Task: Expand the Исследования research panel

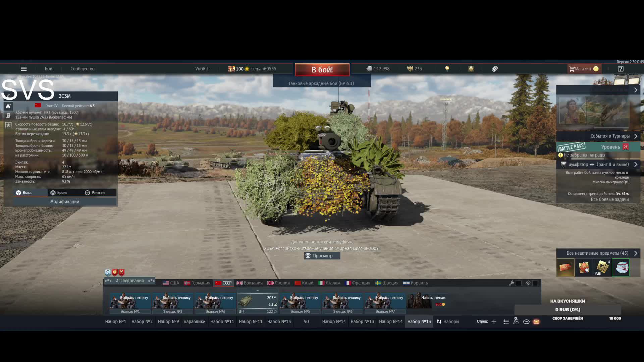Action: pyautogui.click(x=129, y=281)
